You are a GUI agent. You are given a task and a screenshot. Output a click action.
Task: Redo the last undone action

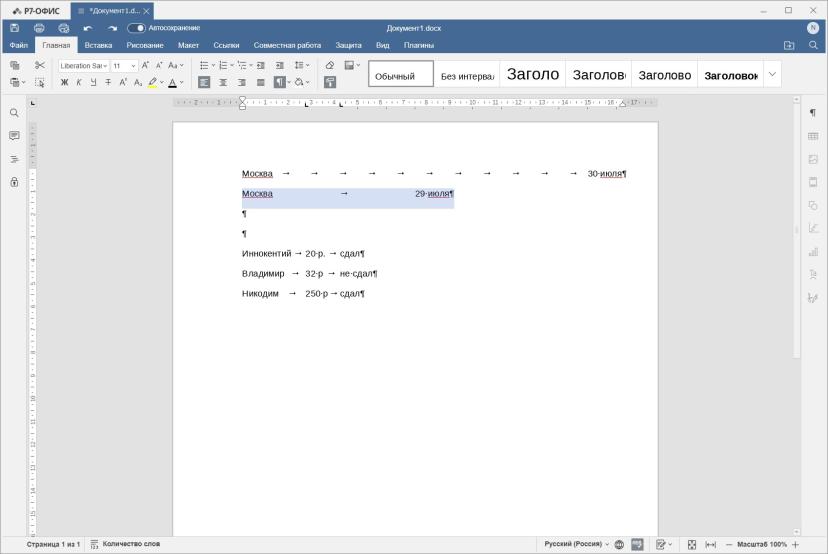[x=112, y=28]
